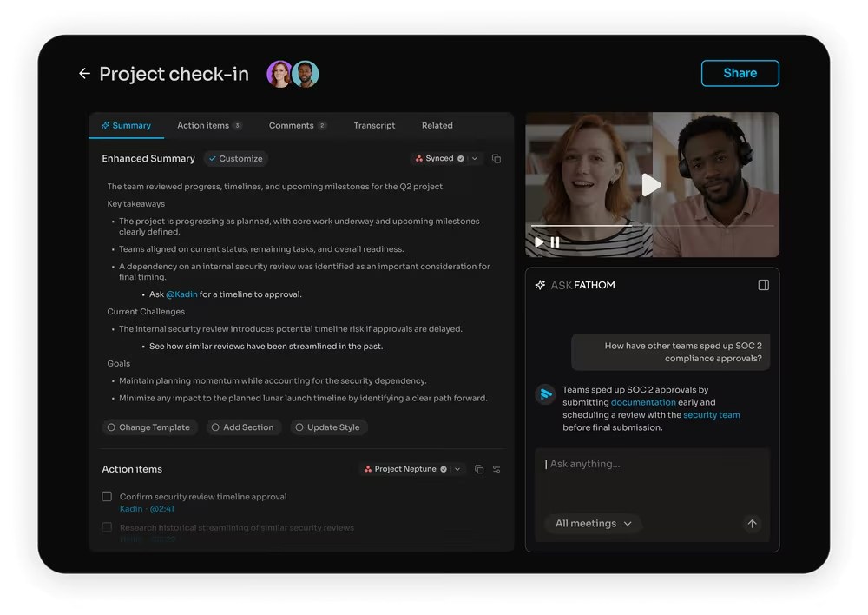Click the woman's video thumbnail
Image resolution: width=868 pixels, height=615 pixels.
click(589, 185)
